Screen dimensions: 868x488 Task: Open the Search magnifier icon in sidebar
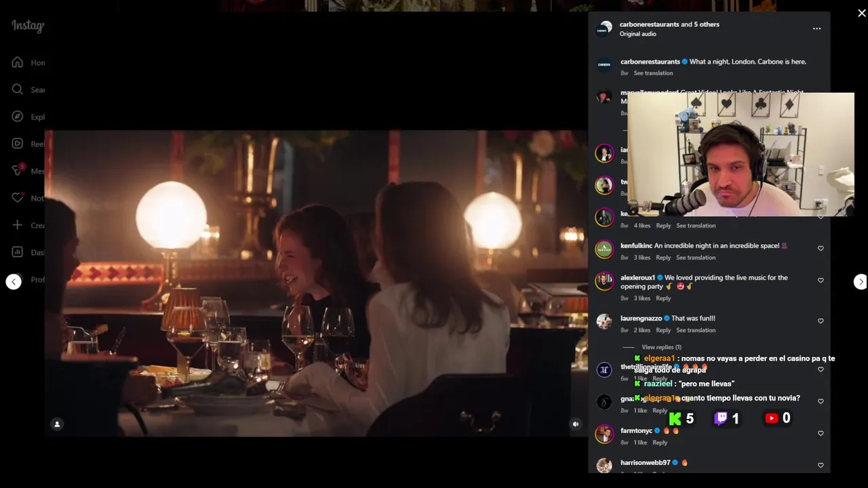point(18,89)
